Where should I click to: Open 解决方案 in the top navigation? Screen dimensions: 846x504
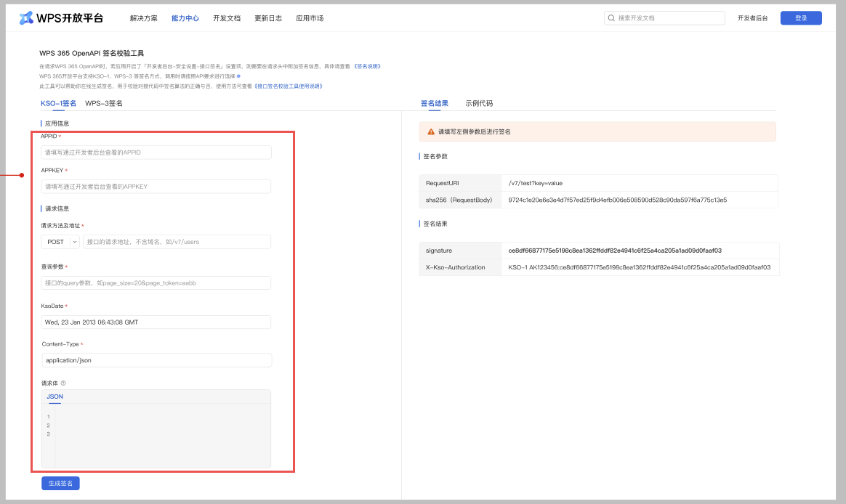tap(144, 18)
